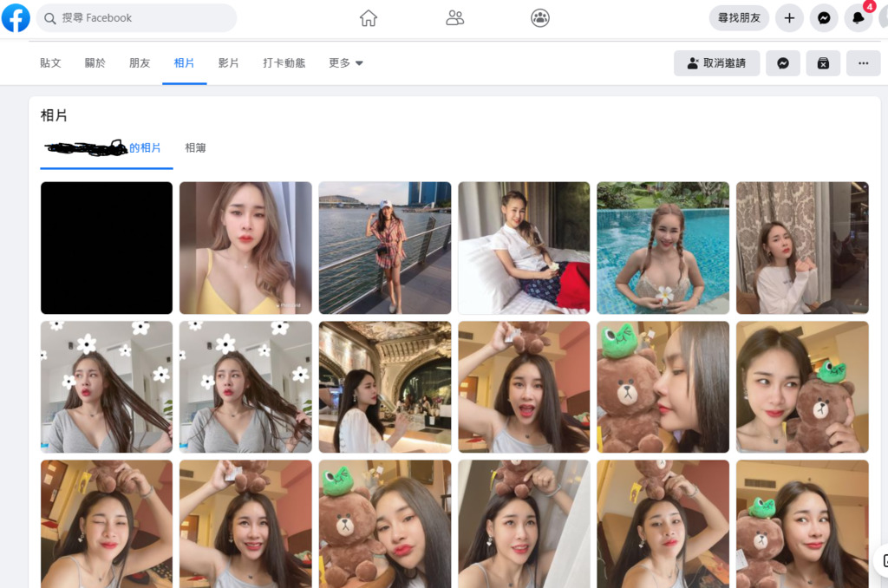The image size is (888, 588).
Task: Click the plus Create icon
Action: click(789, 18)
